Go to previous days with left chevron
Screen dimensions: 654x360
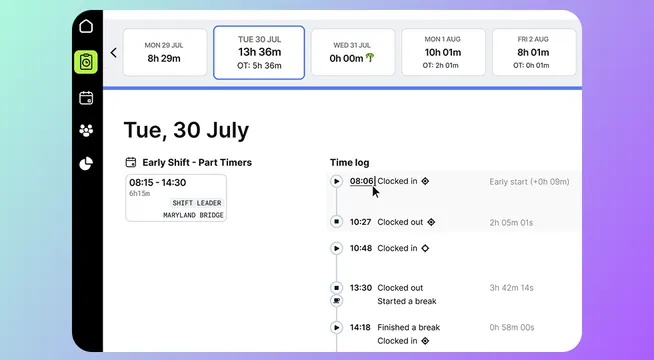tap(113, 53)
